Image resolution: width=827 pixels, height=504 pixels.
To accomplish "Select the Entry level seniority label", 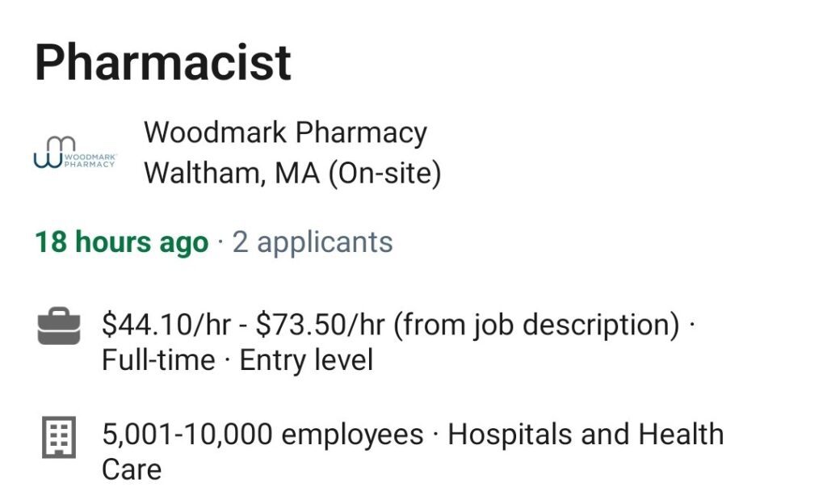I will point(306,360).
